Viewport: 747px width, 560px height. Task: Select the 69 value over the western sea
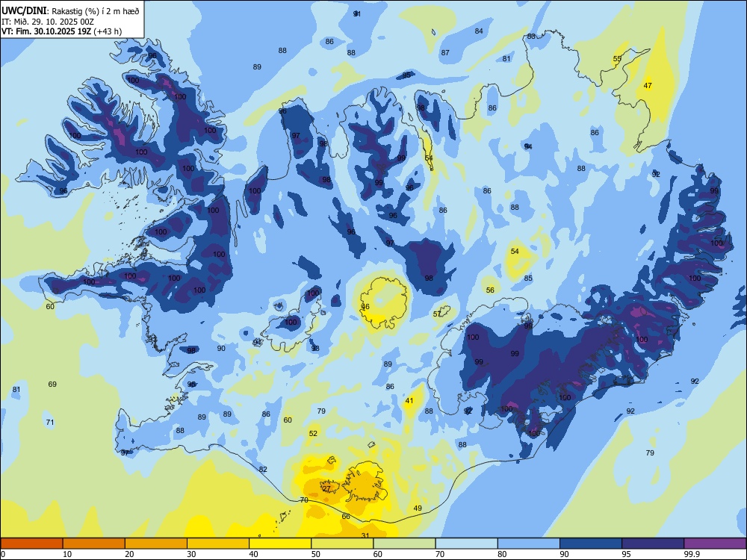coord(52,384)
